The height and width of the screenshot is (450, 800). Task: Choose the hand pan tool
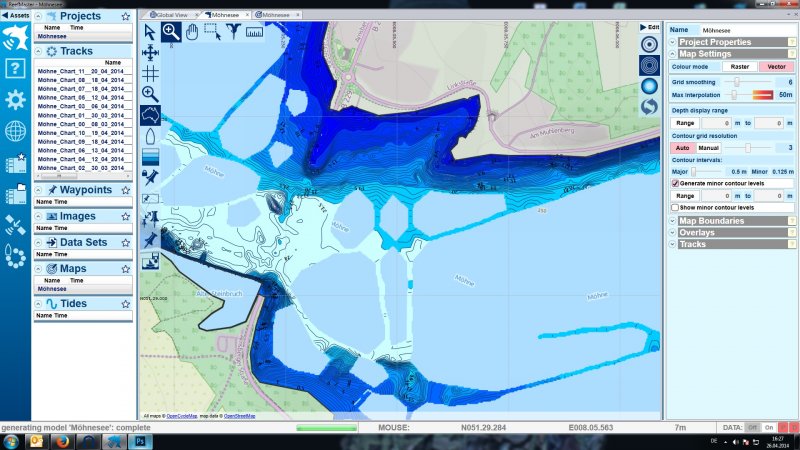point(191,31)
